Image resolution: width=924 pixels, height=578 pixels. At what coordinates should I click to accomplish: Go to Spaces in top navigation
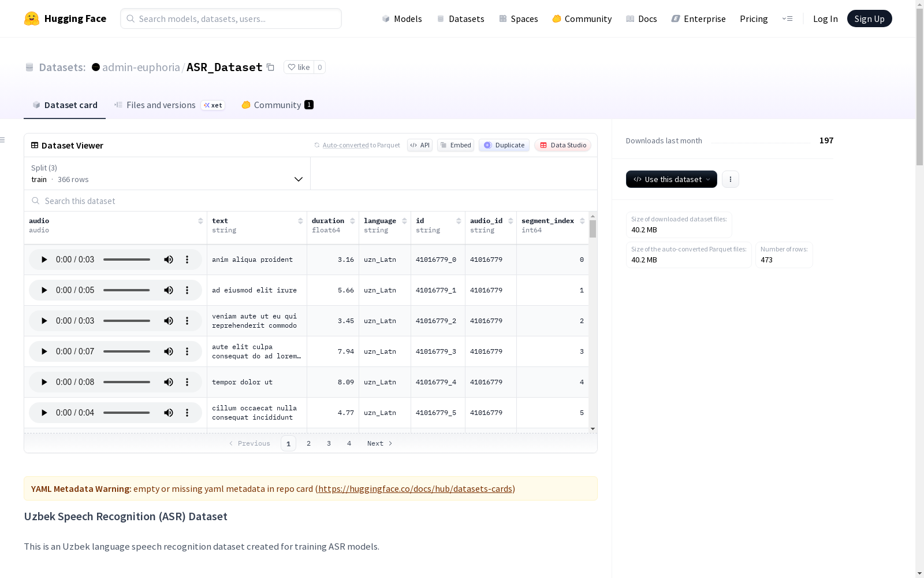click(519, 18)
